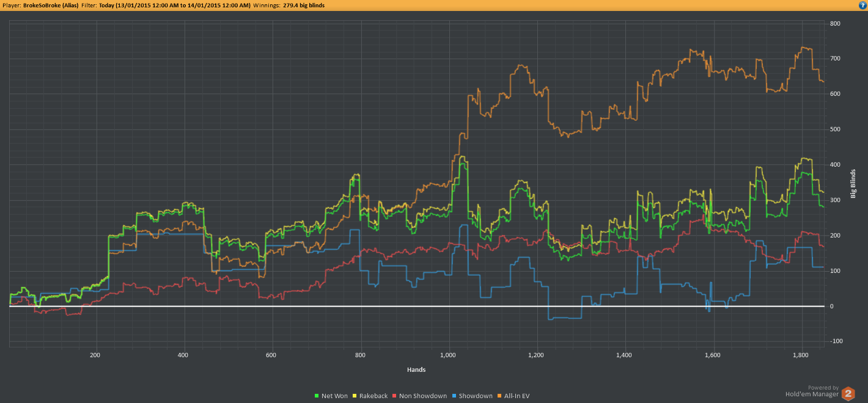Image resolution: width=868 pixels, height=403 pixels.
Task: Toggle the Showdown legend series
Action: coord(472,396)
